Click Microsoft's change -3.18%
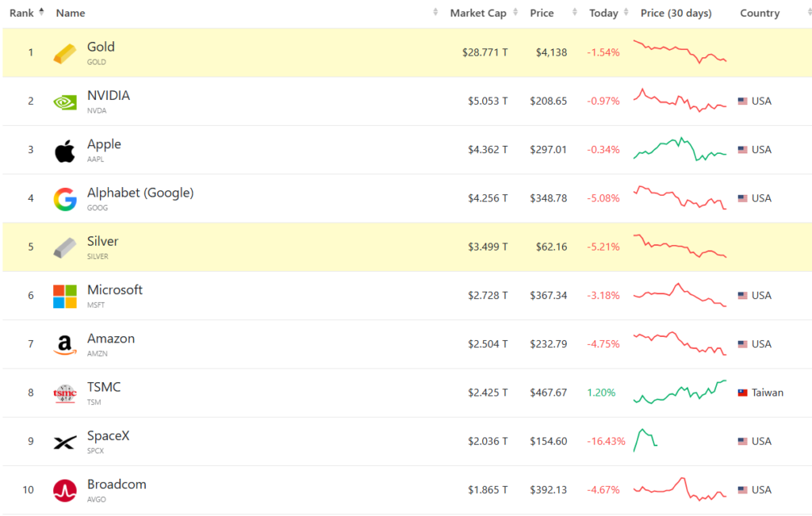 click(603, 296)
